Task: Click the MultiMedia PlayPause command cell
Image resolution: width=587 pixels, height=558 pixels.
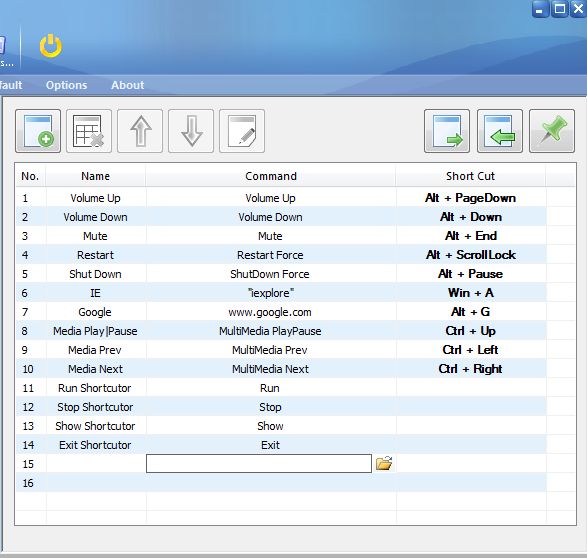Action: pos(271,331)
